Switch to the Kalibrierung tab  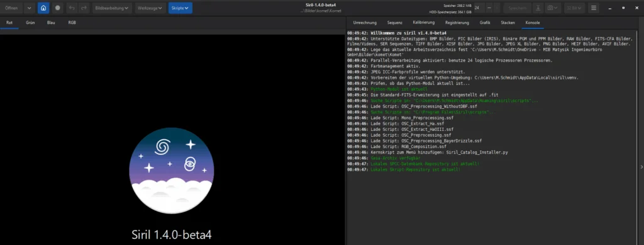(x=423, y=23)
